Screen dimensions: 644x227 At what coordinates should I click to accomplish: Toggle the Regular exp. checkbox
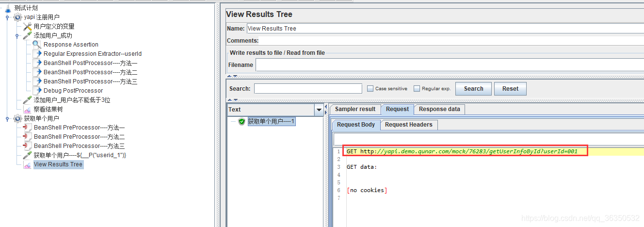point(417,89)
